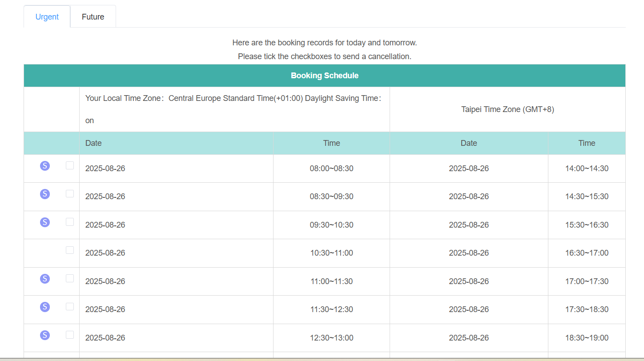The image size is (644, 361).
Task: Click the S icon for 08:00~08:30 booking
Action: [45, 166]
